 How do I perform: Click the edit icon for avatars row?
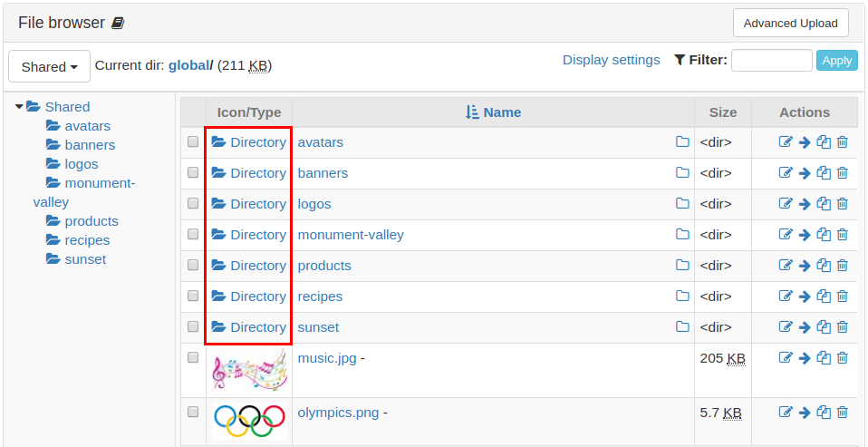click(786, 142)
